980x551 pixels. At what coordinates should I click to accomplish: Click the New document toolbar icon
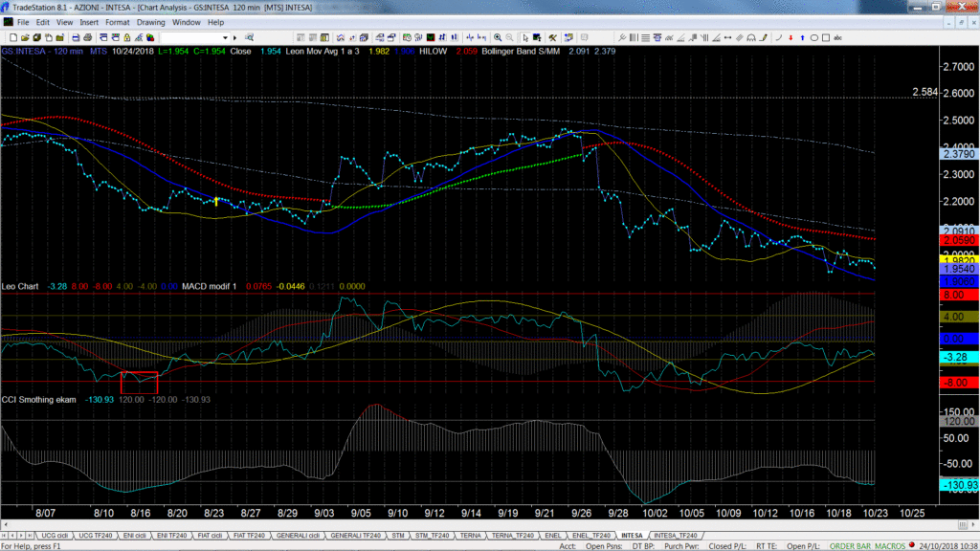13,37
